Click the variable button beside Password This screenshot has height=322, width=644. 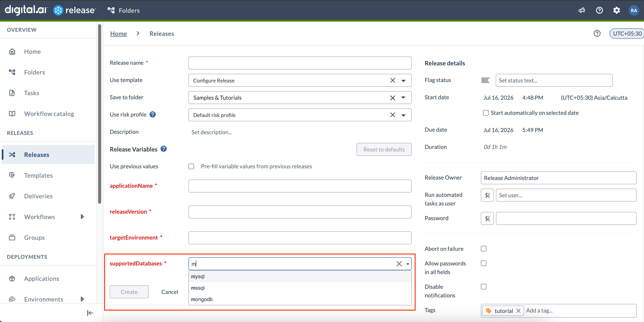click(487, 218)
